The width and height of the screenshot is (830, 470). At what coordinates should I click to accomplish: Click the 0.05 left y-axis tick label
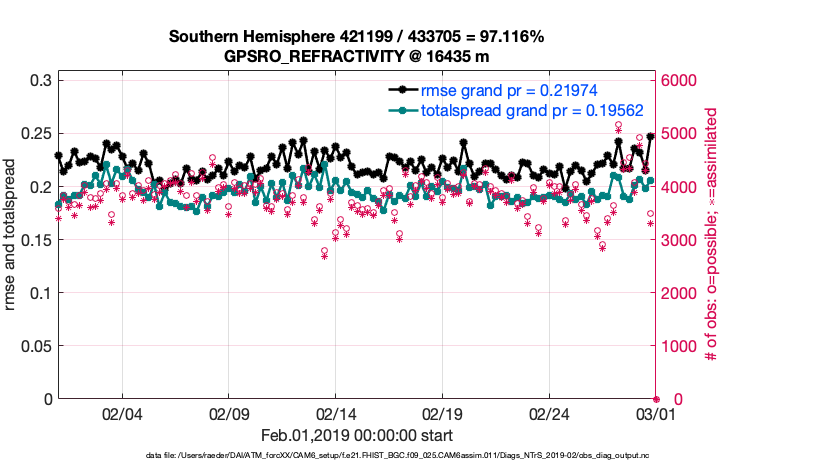pyautogui.click(x=37, y=346)
